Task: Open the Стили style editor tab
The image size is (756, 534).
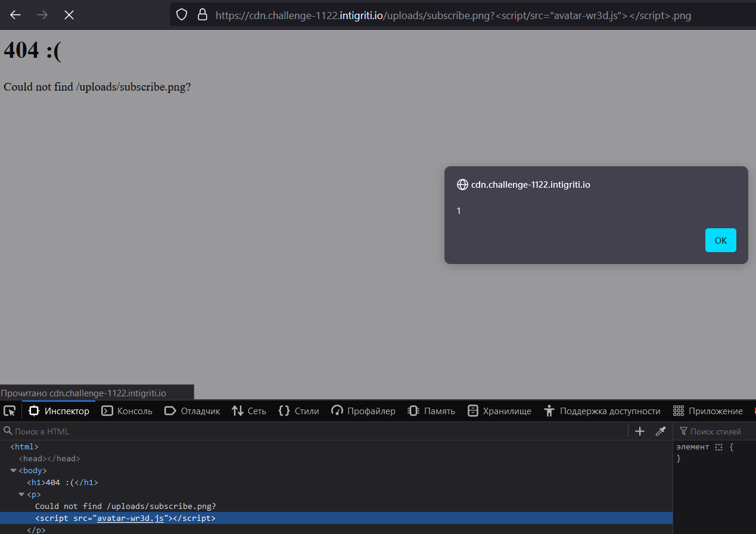Action: [299, 411]
